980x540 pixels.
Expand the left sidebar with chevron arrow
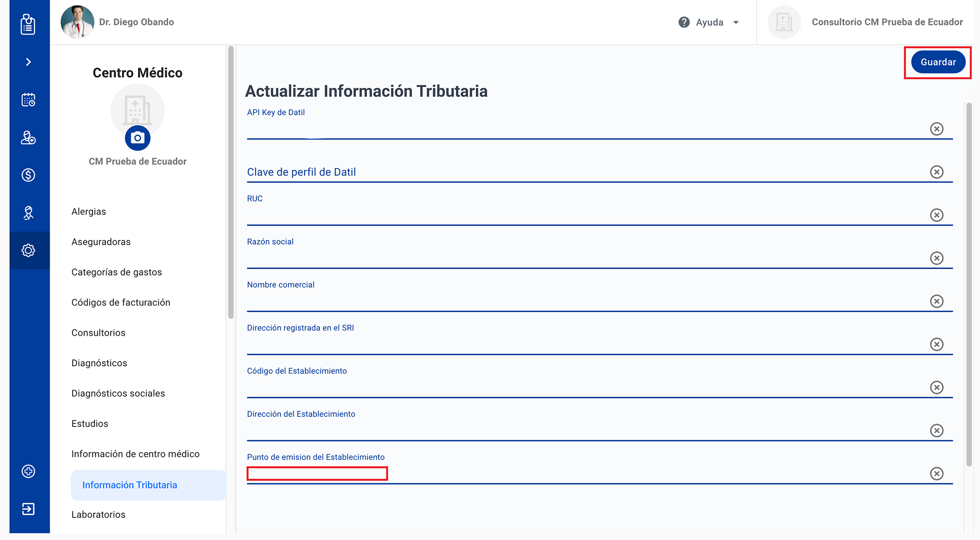[28, 62]
